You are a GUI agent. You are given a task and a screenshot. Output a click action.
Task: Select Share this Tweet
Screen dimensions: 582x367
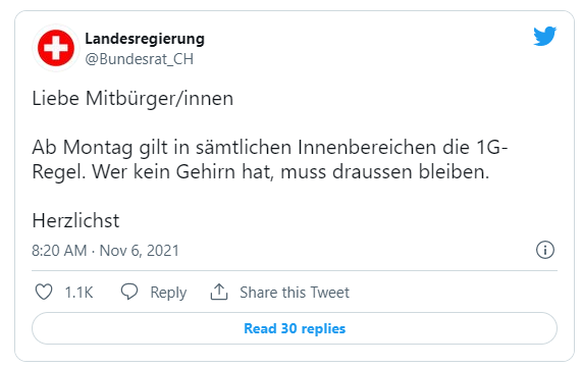click(294, 292)
